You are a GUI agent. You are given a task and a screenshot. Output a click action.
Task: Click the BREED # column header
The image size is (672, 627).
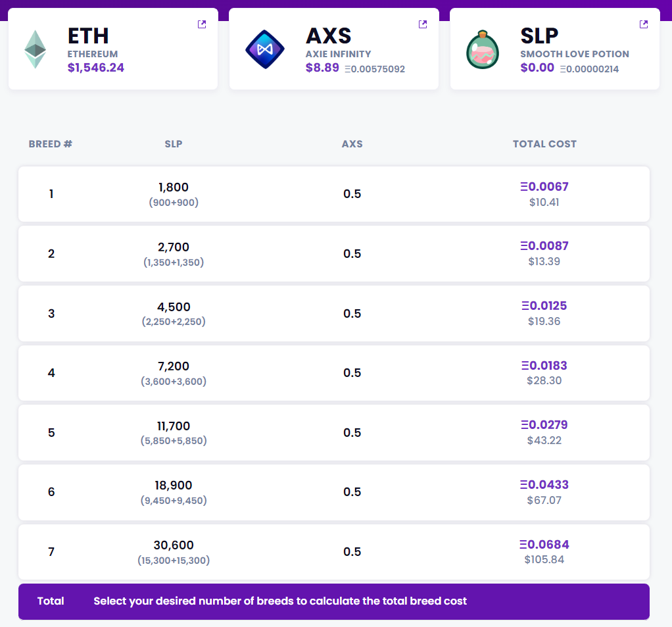51,144
